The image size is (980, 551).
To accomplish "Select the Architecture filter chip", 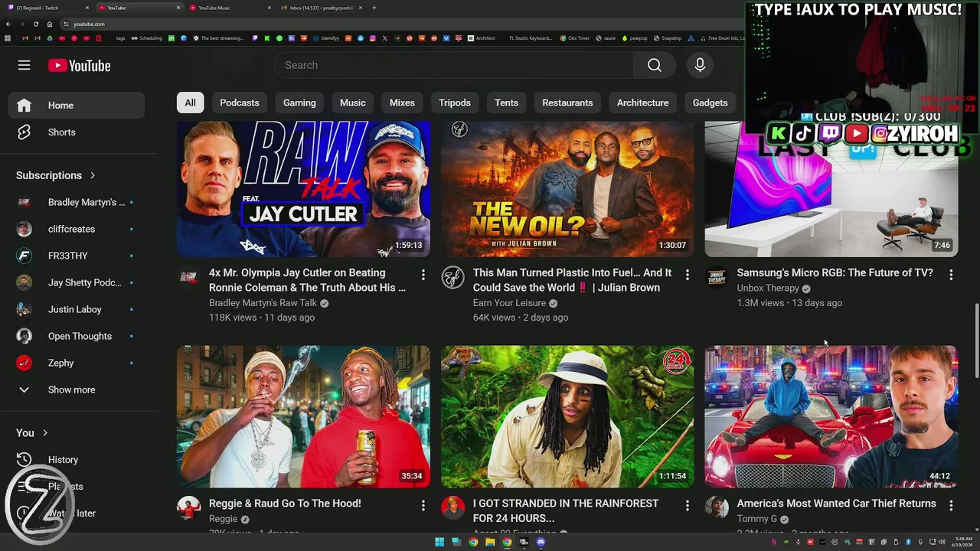I will pos(642,103).
